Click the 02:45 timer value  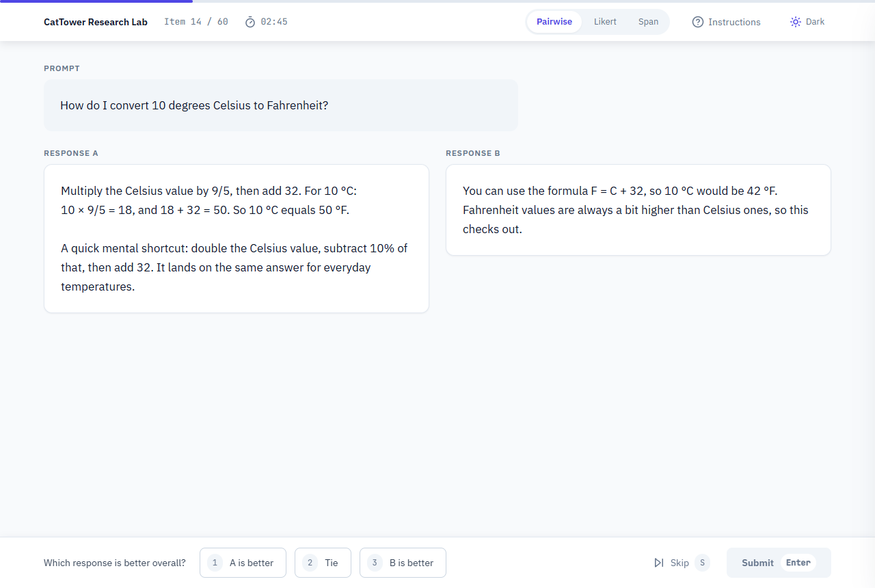(x=274, y=22)
